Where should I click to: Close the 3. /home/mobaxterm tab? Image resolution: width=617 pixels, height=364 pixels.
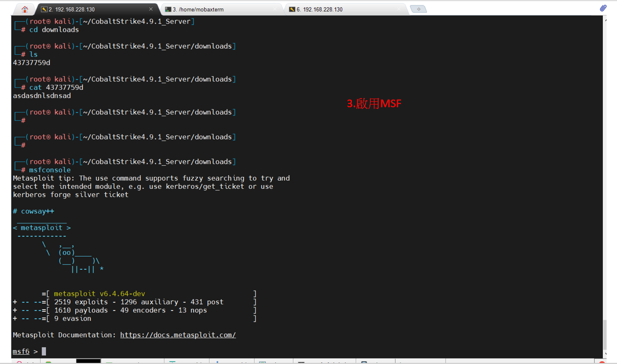click(275, 9)
